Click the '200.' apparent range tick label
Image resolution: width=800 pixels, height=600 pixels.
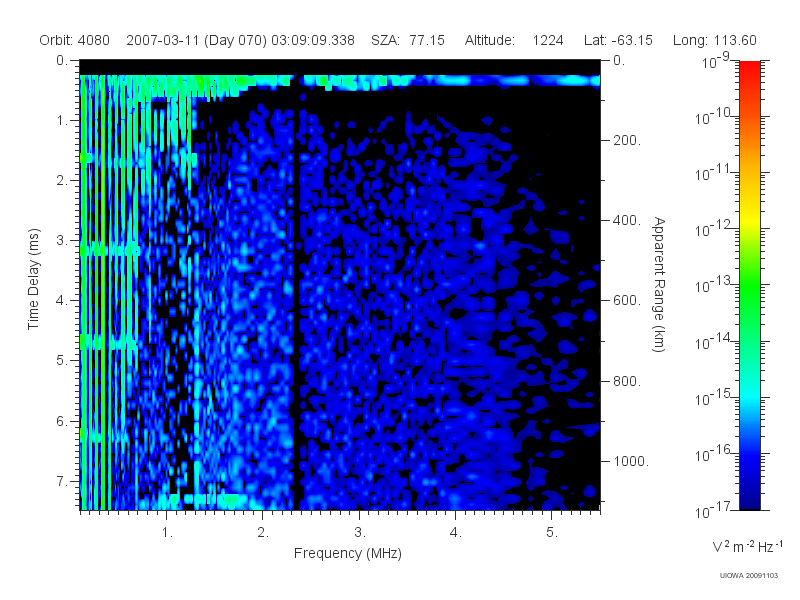click(627, 140)
